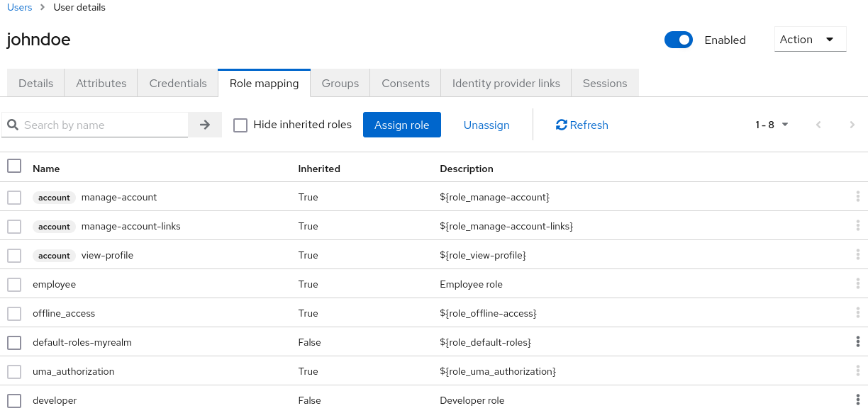Open the options menu for the developer role

pyautogui.click(x=858, y=400)
